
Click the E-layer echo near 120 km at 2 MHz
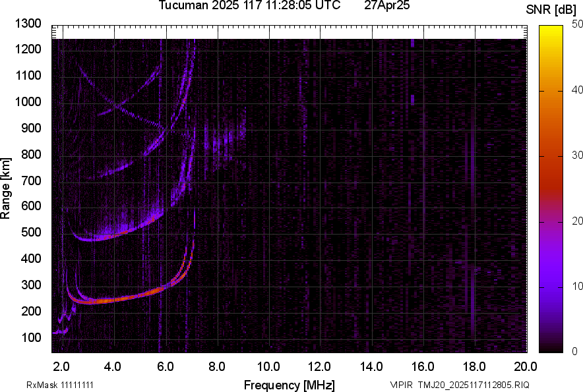60,331
